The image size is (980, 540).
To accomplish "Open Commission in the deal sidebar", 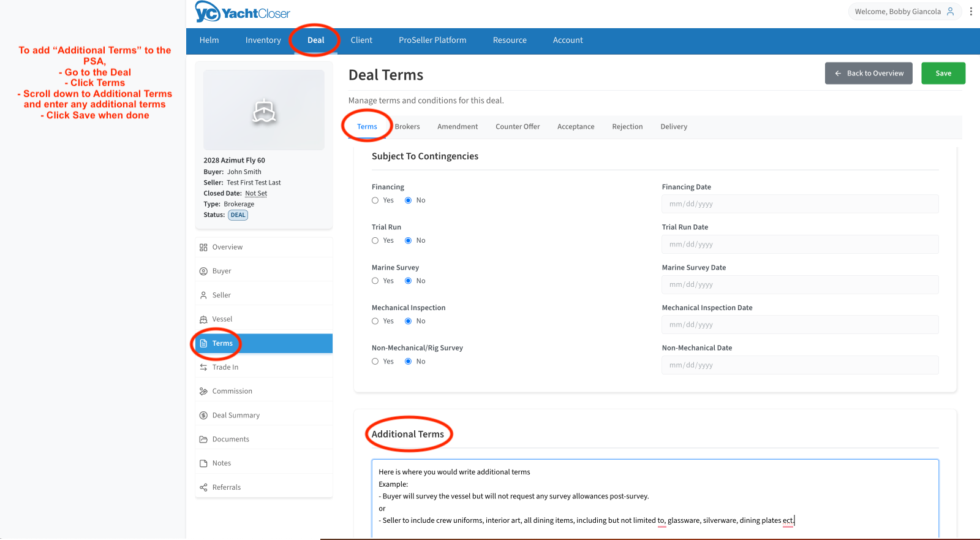I will click(264, 391).
